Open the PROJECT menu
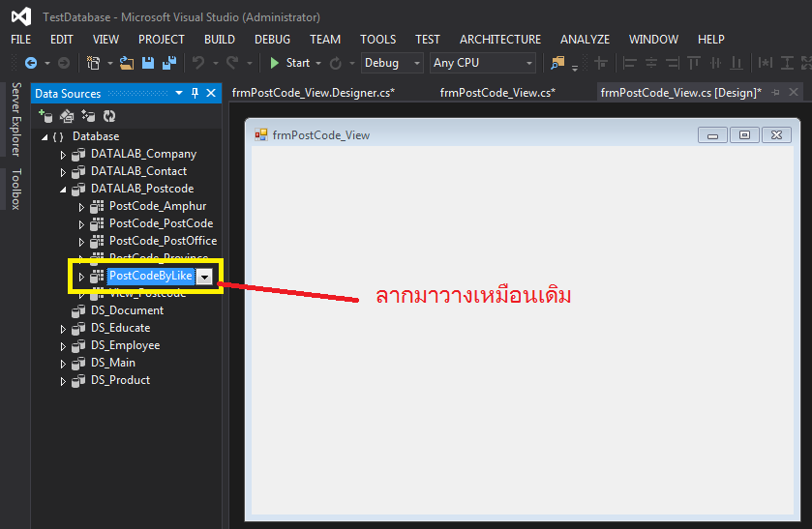 [161, 40]
